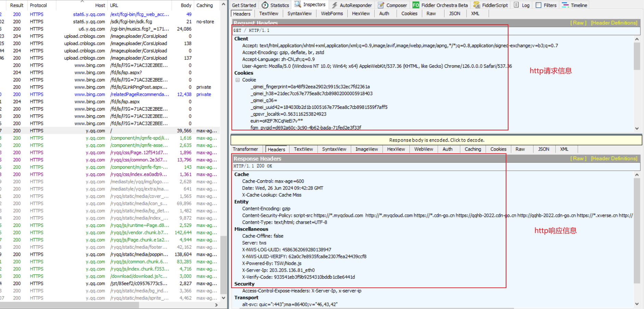This screenshot has width=644, height=309.
Task: Click session list vertical scroll-down arrow
Action: (224, 298)
